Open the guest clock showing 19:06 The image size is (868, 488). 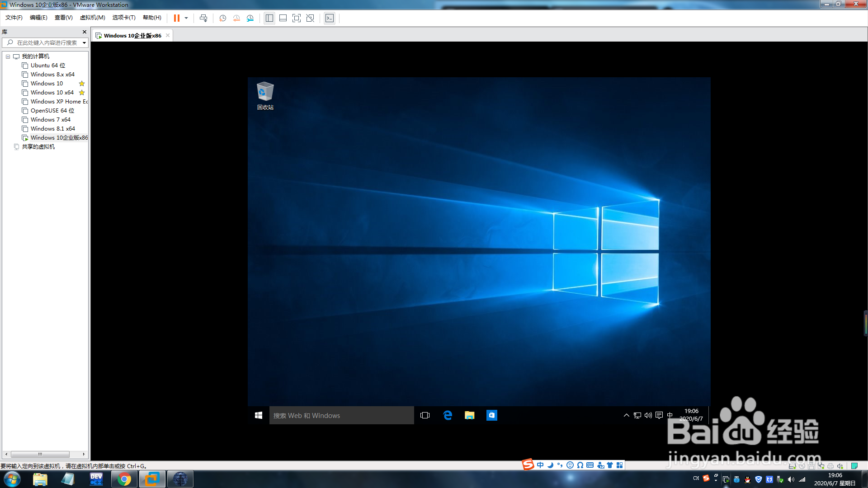pos(691,415)
